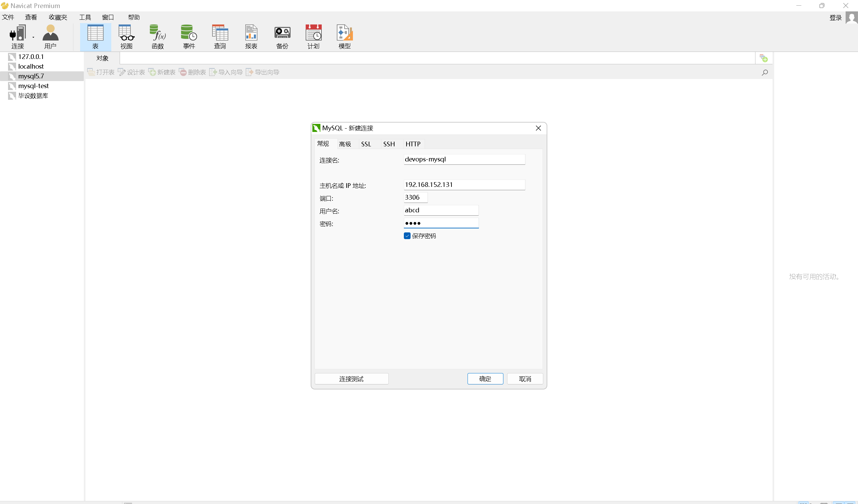
Task: Select the localhost connection in sidebar
Action: tap(42, 66)
